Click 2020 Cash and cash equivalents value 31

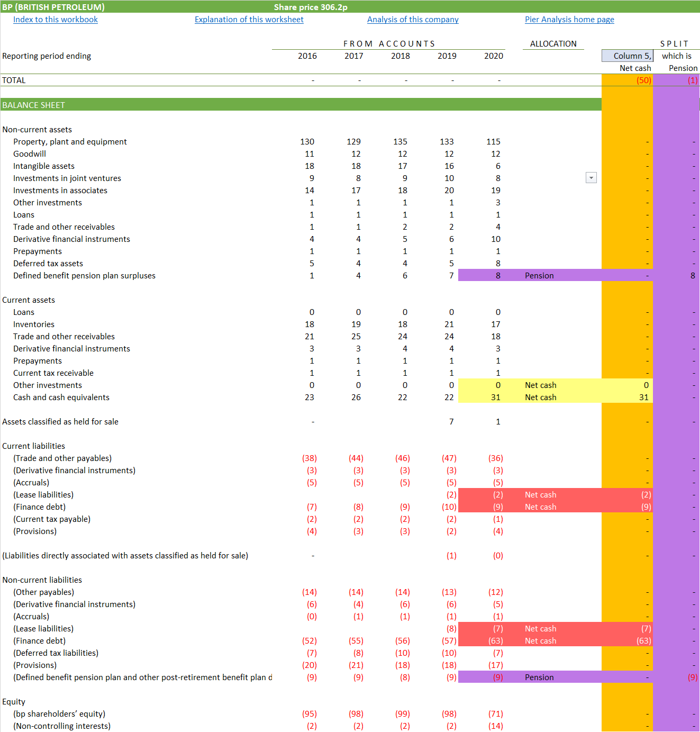495,397
